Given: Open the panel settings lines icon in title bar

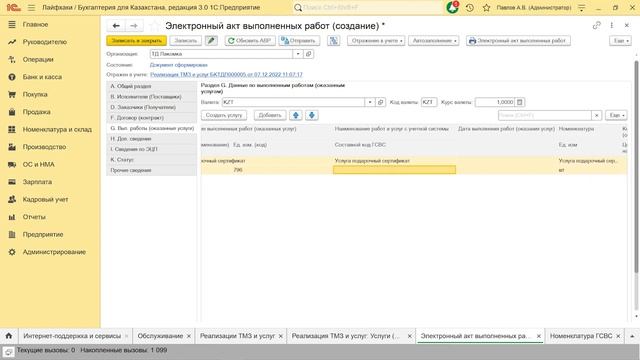Looking at the screenshot, I should point(582,8).
